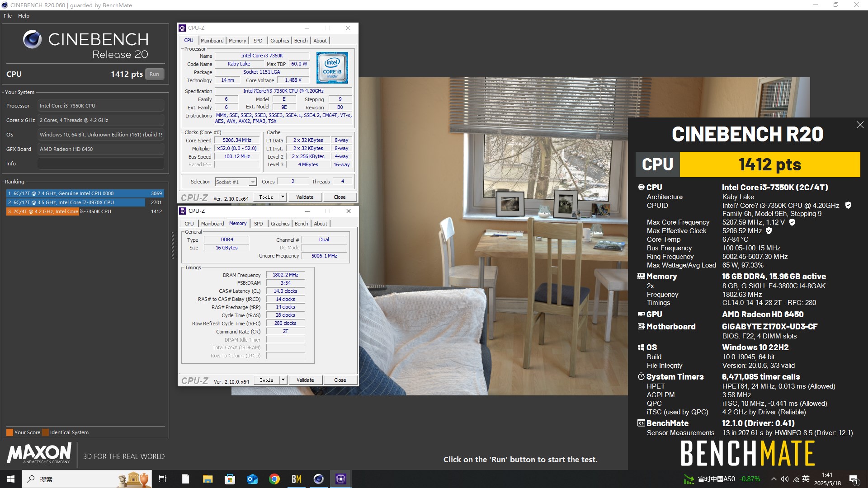Click Validate in top CPU-Z window
This screenshot has height=488, width=868.
click(x=305, y=197)
